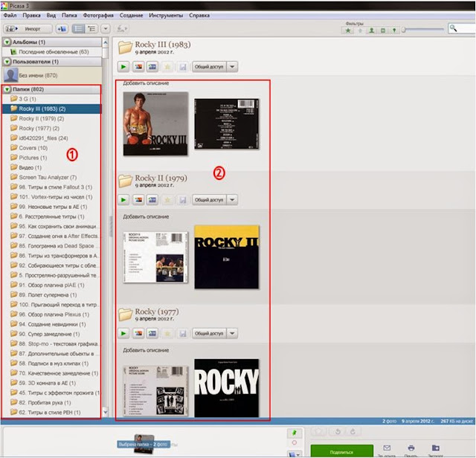
Task: Filter photos with geotags pin
Action: pyautogui.click(x=394, y=30)
